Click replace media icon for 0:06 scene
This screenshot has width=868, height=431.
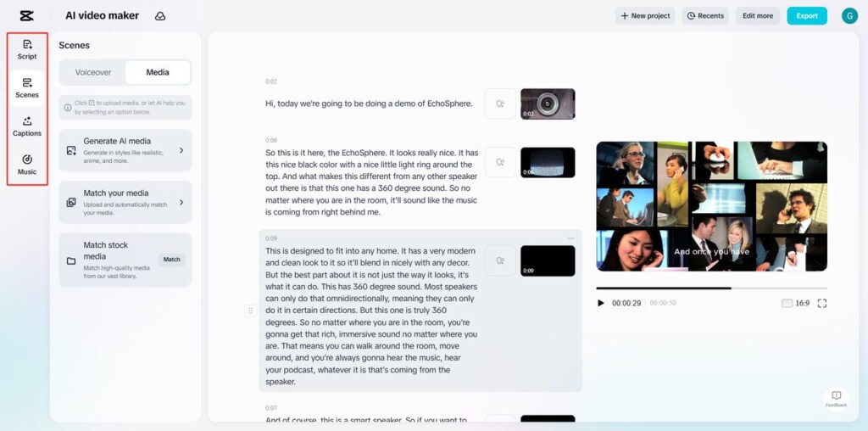click(500, 162)
